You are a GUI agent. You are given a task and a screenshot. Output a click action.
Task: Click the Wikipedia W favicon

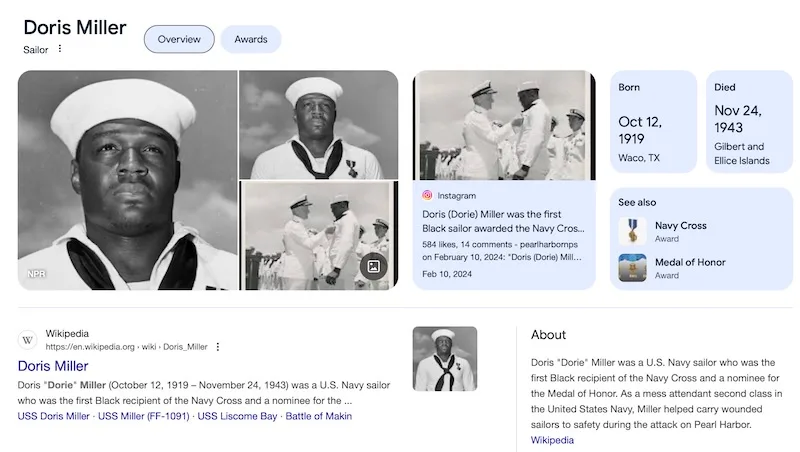pyautogui.click(x=28, y=340)
